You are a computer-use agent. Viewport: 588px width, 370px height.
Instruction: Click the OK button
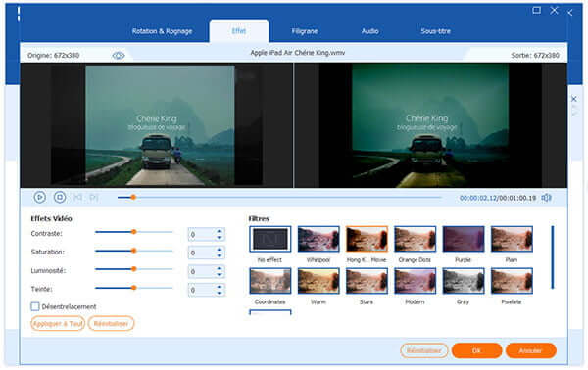coord(476,350)
